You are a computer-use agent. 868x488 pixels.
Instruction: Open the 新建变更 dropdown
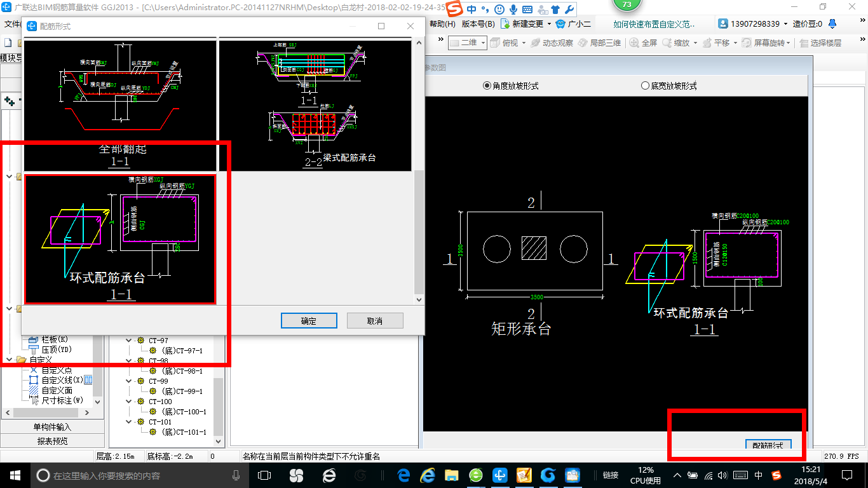(x=526, y=24)
